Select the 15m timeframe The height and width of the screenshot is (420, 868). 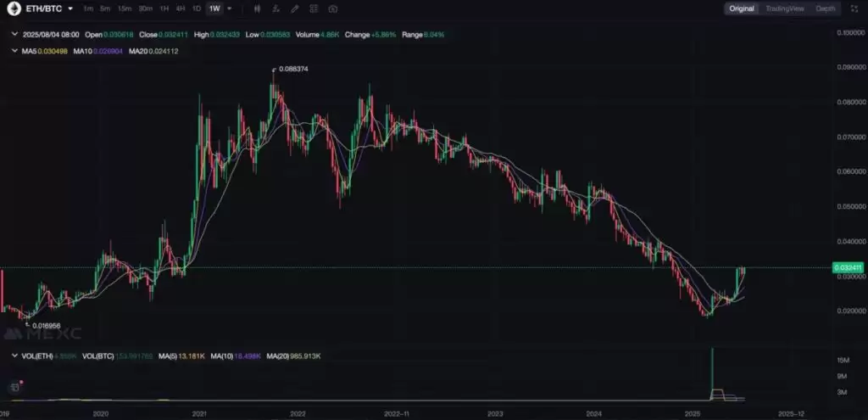point(125,8)
